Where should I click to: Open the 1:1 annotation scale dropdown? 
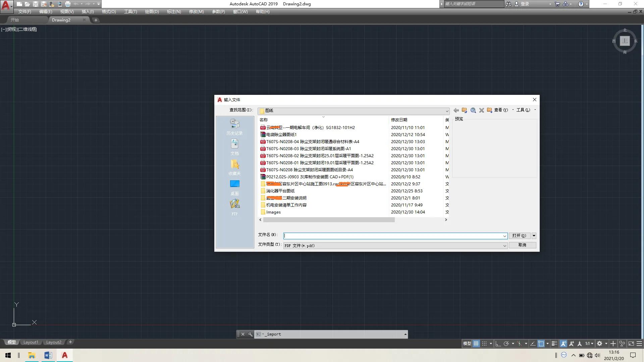(589, 344)
